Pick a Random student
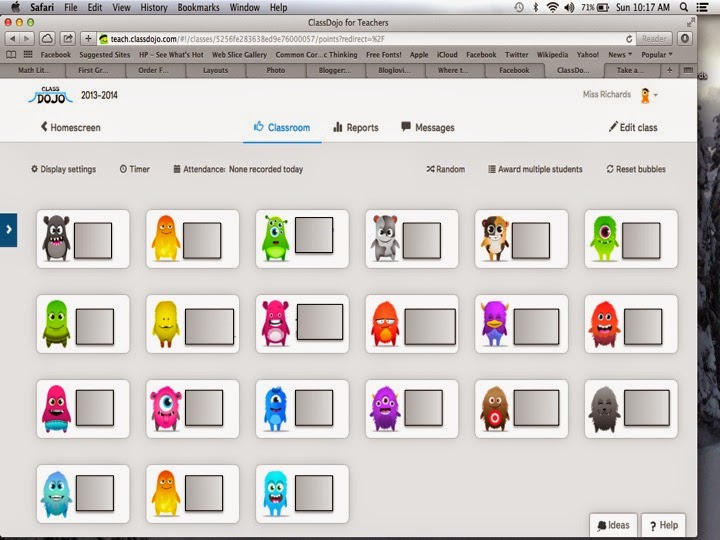The height and width of the screenshot is (540, 720). pos(445,169)
